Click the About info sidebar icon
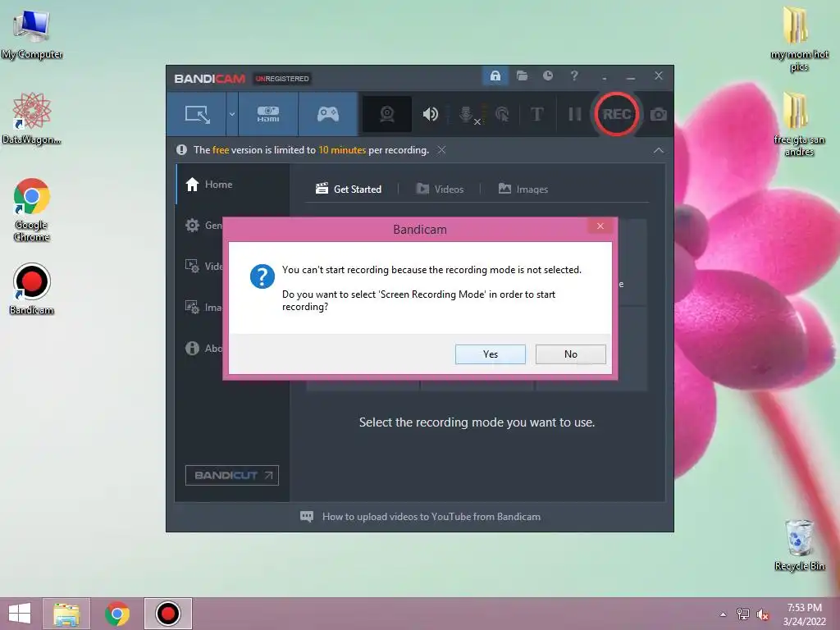The height and width of the screenshot is (630, 840). pyautogui.click(x=192, y=348)
